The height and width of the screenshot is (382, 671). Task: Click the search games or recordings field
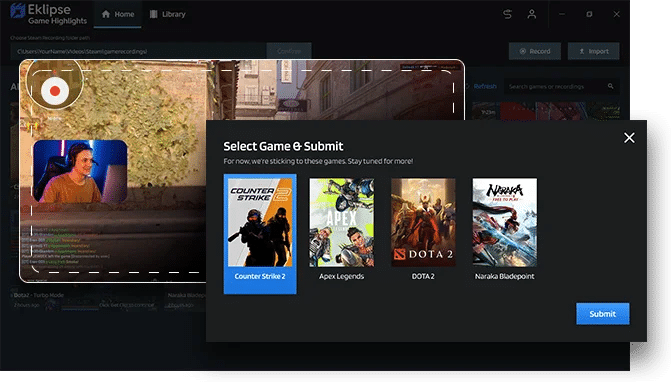click(x=561, y=86)
